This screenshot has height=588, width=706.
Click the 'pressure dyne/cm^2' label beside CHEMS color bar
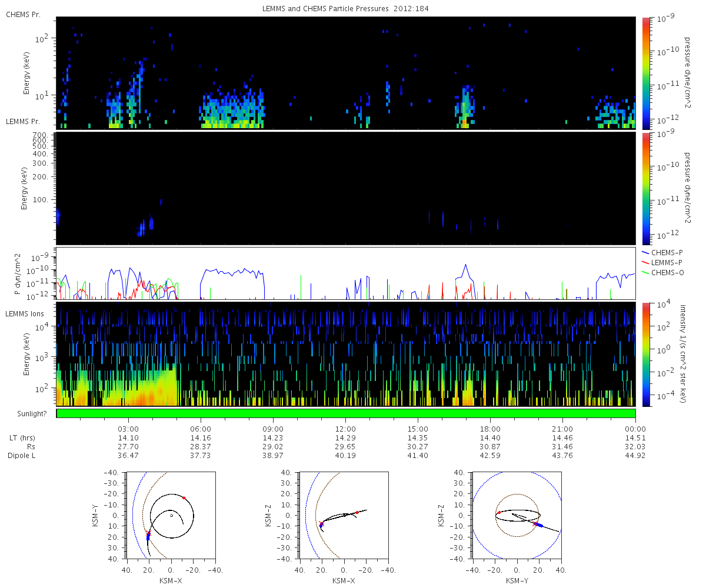click(x=688, y=73)
